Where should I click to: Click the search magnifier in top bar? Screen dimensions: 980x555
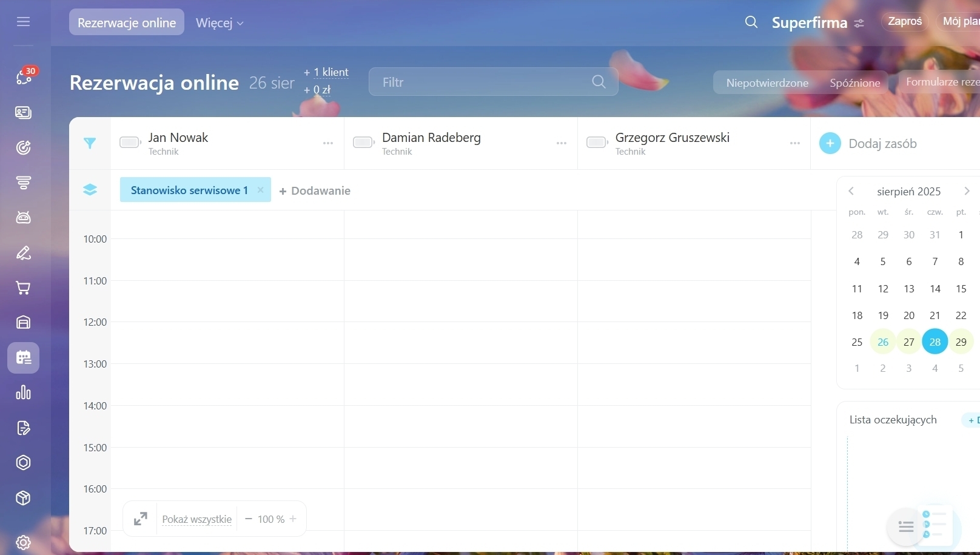(x=751, y=22)
